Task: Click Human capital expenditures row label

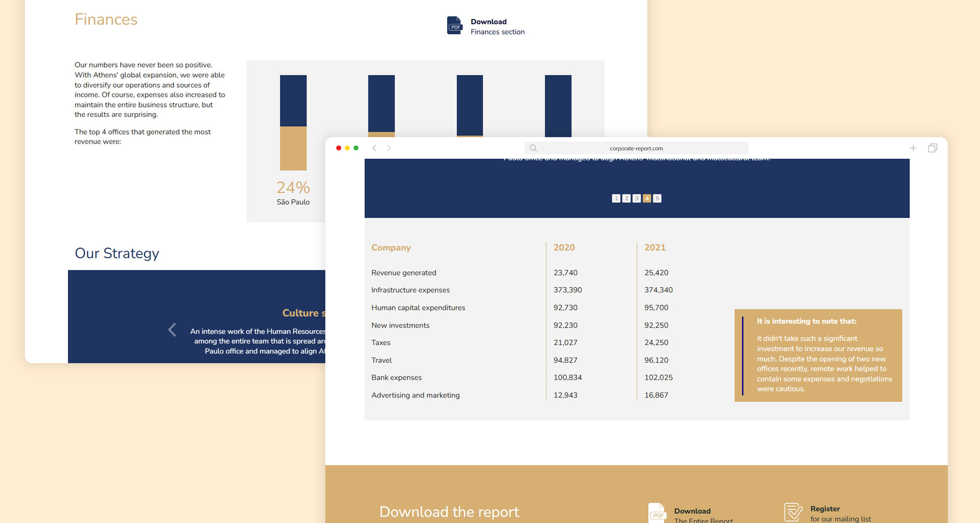Action: (418, 308)
